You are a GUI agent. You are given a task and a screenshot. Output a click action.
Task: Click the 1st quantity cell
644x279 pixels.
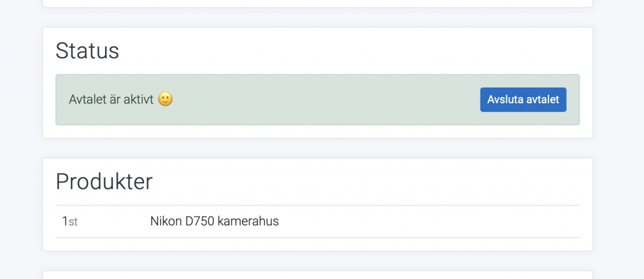click(x=70, y=222)
